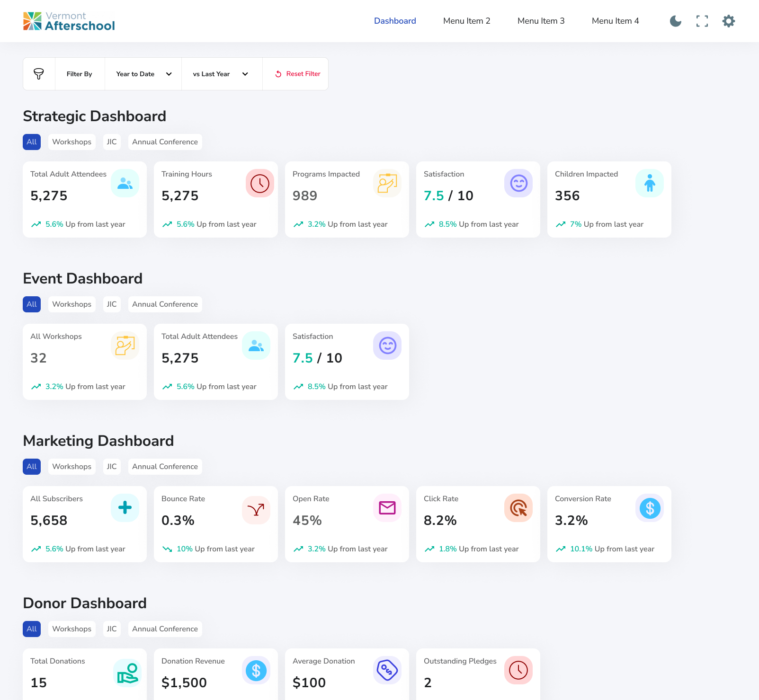This screenshot has width=759, height=700.
Task: Select Workshops tab under Donor Dashboard
Action: point(72,629)
